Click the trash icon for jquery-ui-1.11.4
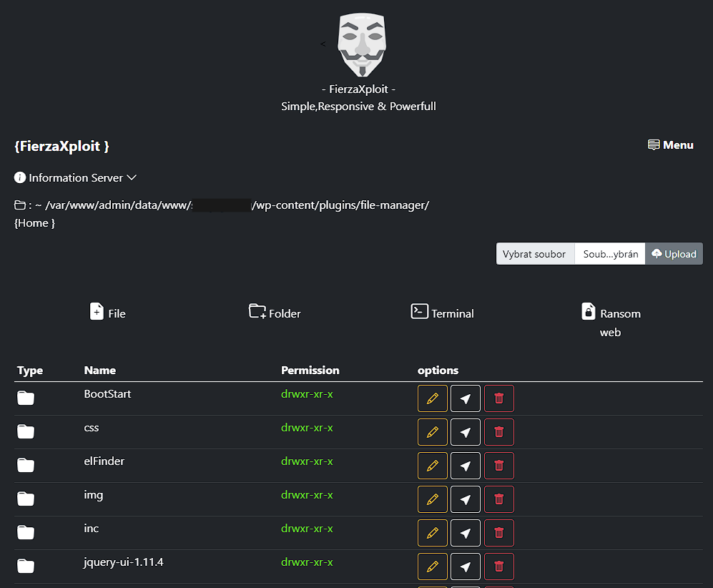 click(499, 567)
